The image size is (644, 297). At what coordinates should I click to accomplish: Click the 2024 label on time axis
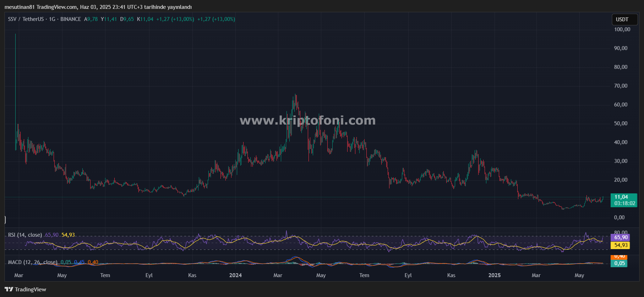(x=235, y=275)
